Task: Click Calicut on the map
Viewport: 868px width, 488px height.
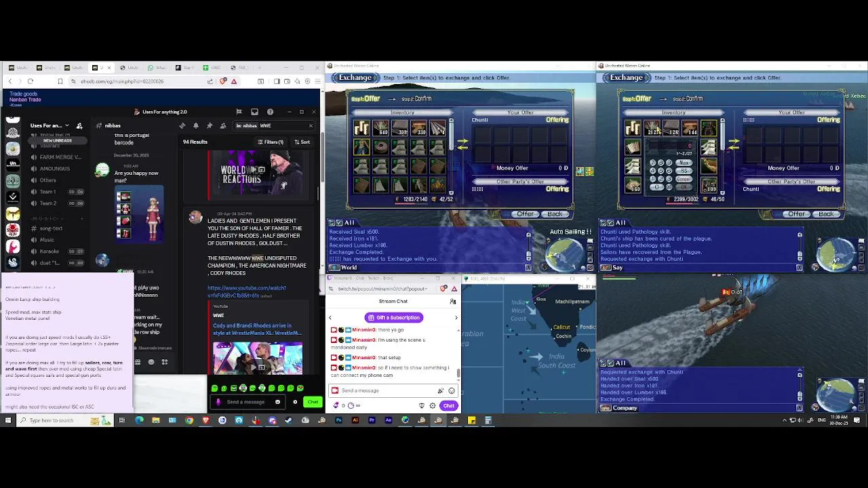Action: (561, 327)
